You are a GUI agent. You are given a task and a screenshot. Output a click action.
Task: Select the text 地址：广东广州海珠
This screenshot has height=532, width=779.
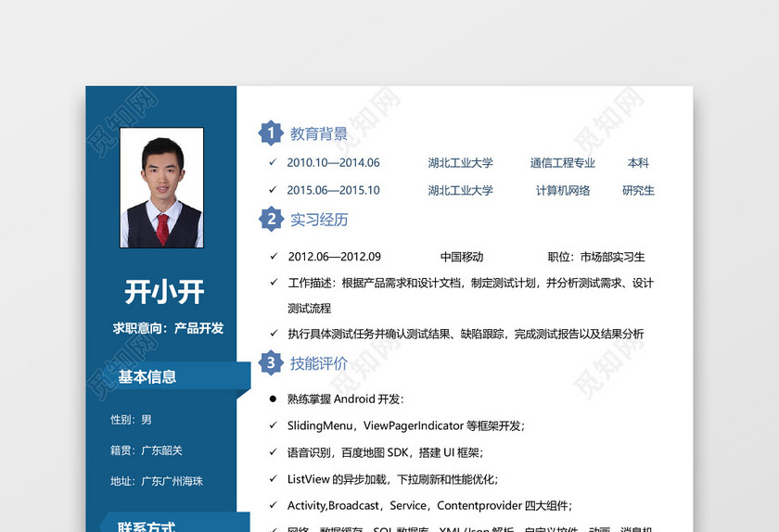157,481
